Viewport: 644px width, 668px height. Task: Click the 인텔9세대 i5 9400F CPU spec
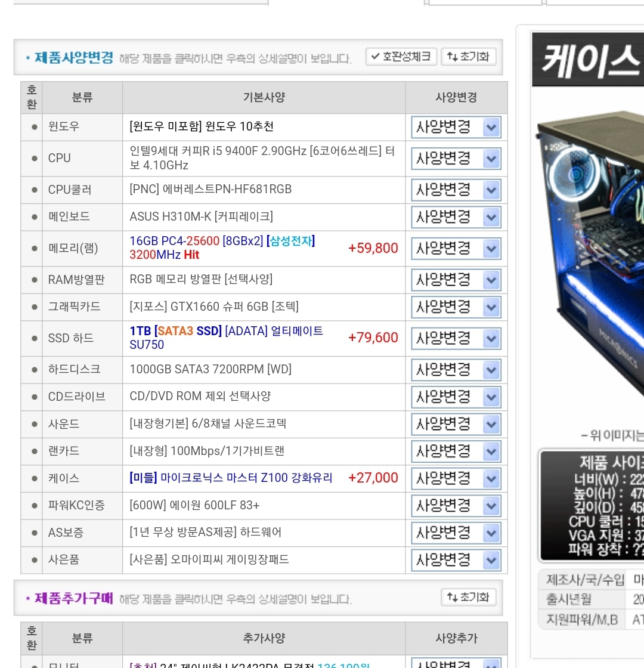point(262,158)
